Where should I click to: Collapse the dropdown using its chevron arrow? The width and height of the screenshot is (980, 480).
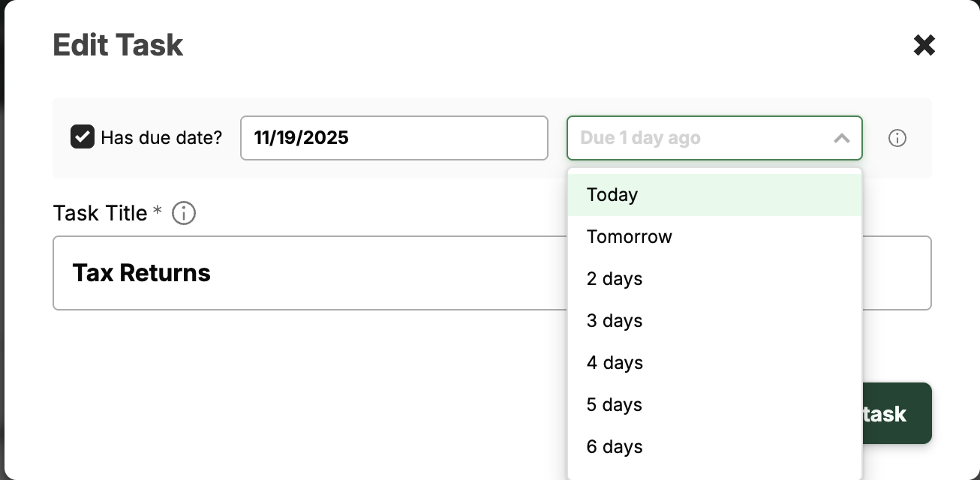pyautogui.click(x=842, y=138)
